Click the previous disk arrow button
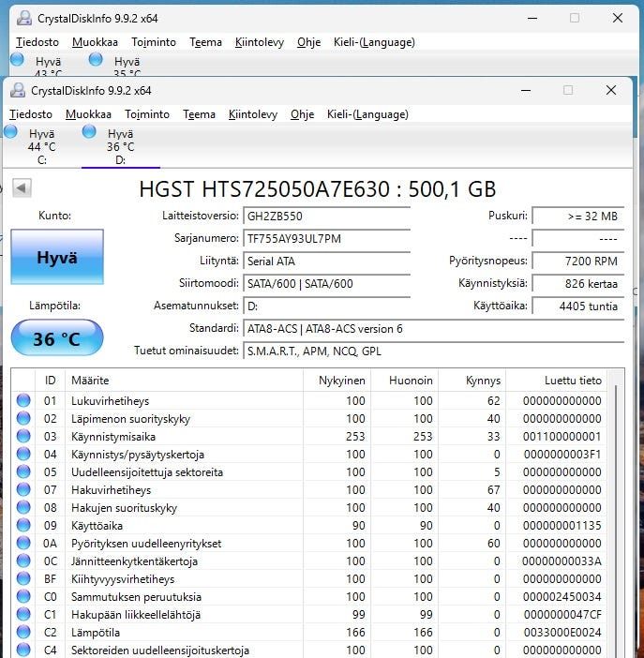 (x=22, y=187)
